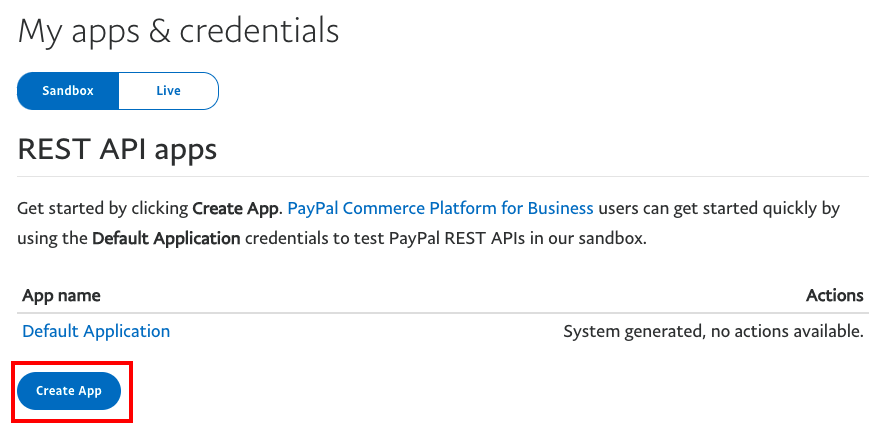Click the System generated, no actions available text
The width and height of the screenshot is (888, 437).
click(714, 331)
